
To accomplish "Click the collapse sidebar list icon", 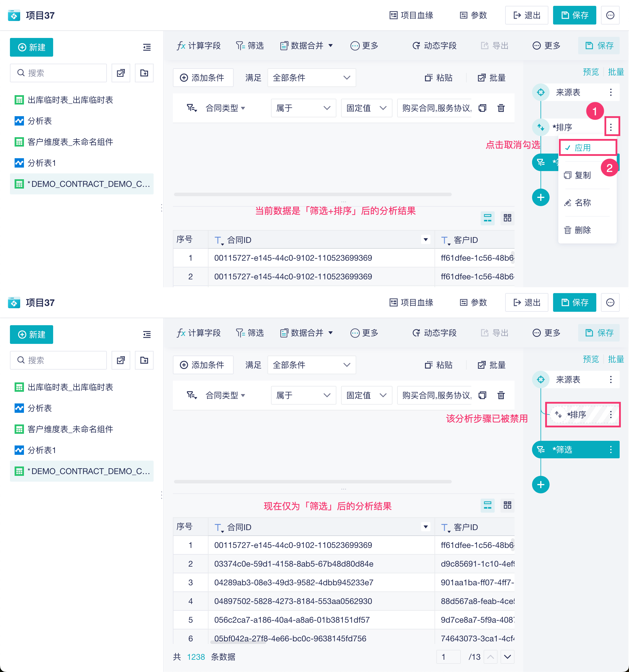I will pyautogui.click(x=147, y=47).
